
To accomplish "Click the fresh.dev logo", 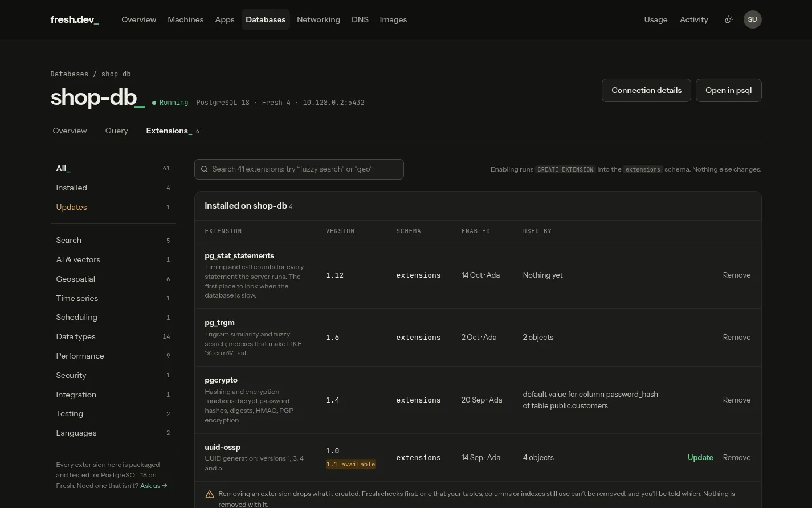I will (x=75, y=19).
